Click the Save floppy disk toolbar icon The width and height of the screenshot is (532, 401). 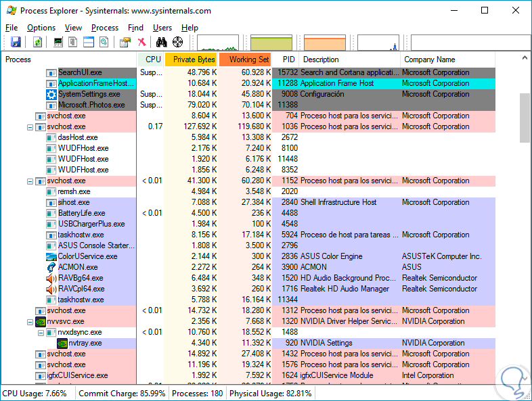(x=16, y=43)
